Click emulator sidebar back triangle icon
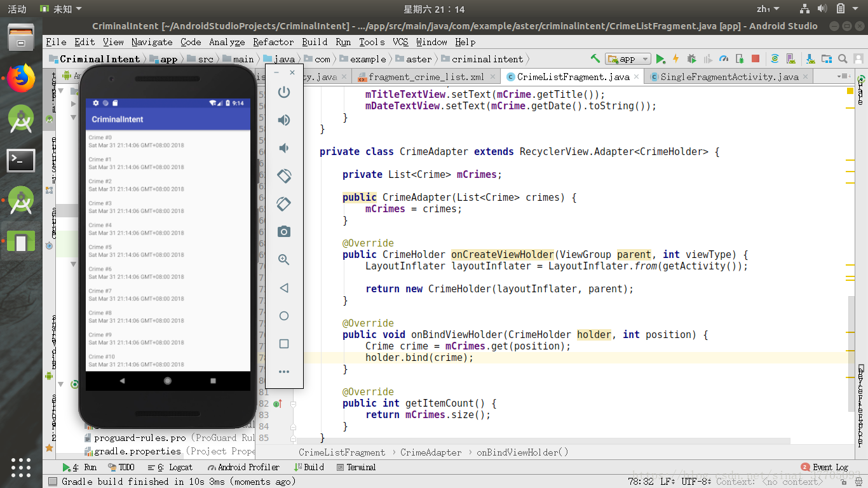Screen dimensions: 868x488 (x=284, y=288)
